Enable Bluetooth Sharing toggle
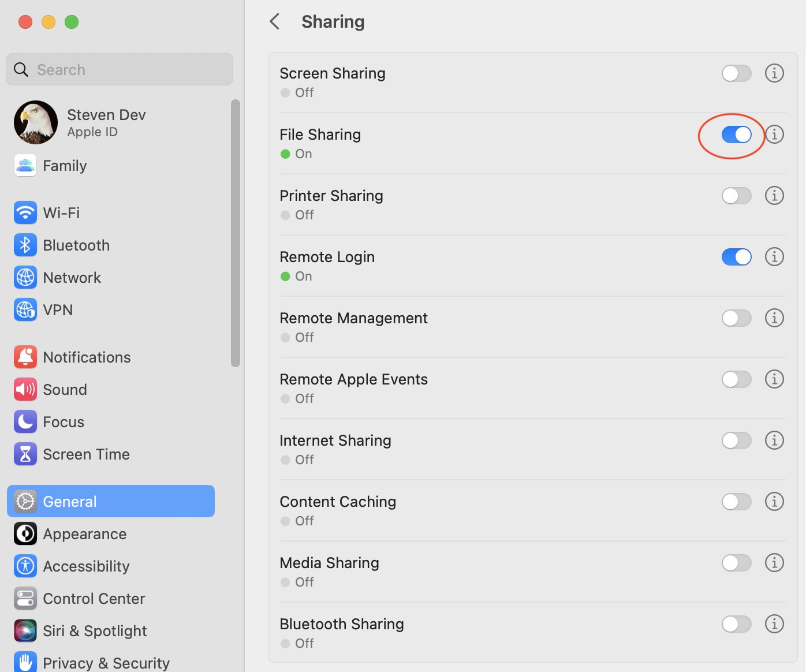The height and width of the screenshot is (672, 806). pos(737,624)
